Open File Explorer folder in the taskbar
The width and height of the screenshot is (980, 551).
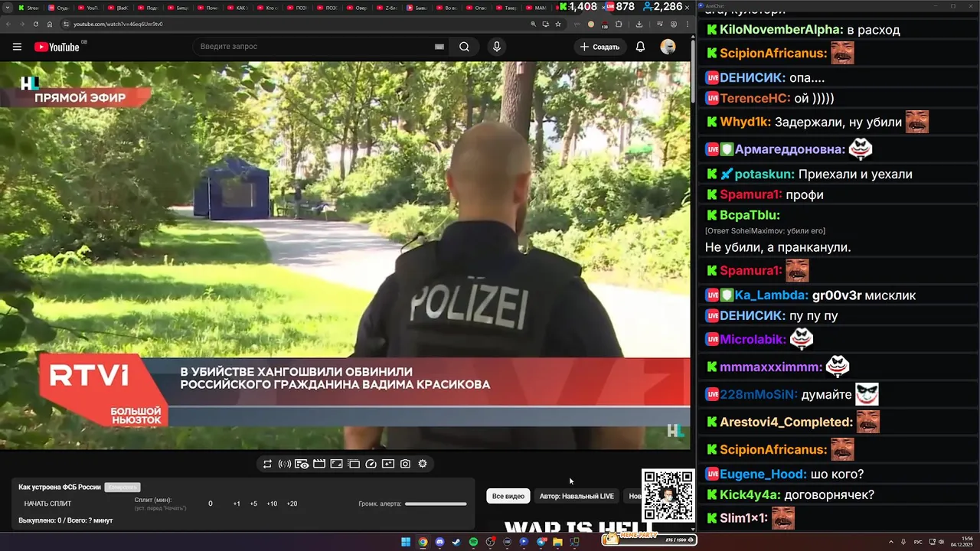(x=557, y=542)
